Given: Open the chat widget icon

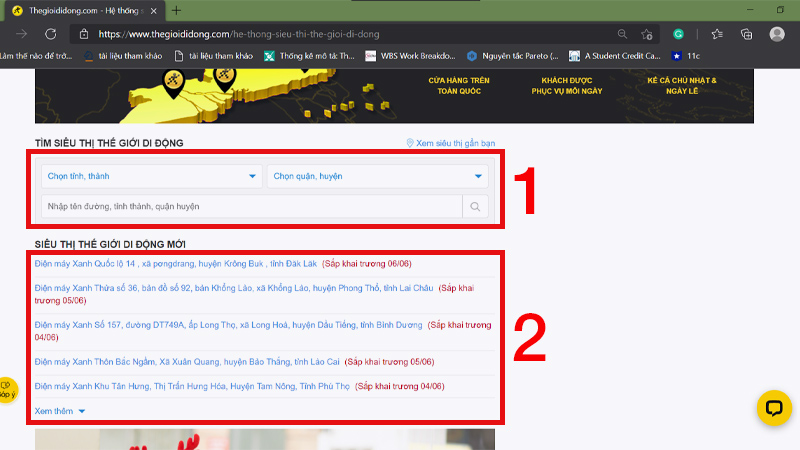Looking at the screenshot, I should (x=773, y=407).
